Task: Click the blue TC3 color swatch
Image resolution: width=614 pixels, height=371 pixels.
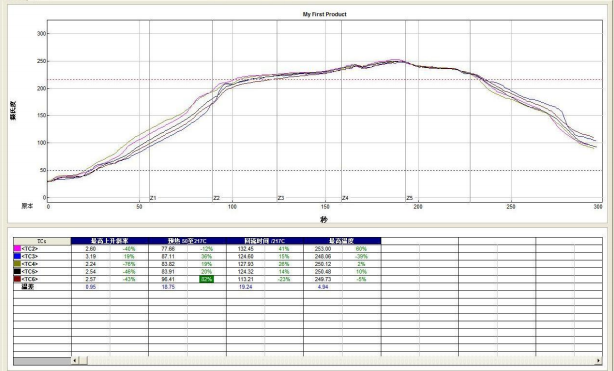Action: coord(17,256)
